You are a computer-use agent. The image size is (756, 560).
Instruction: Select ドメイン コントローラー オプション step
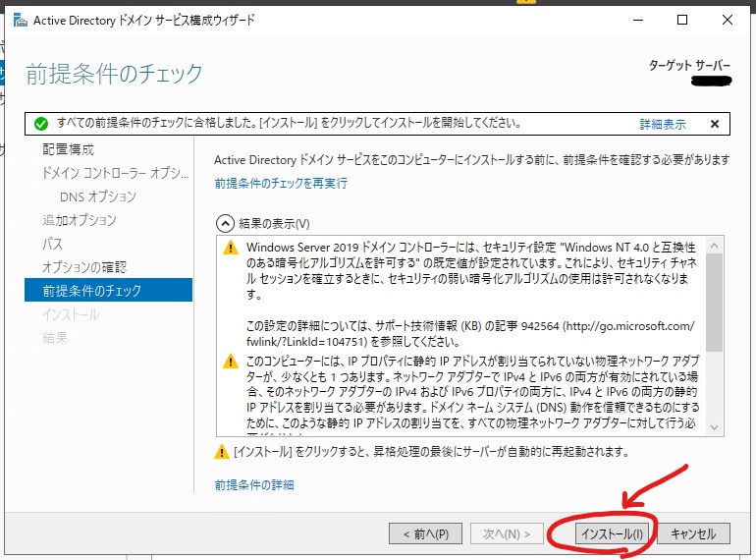(x=116, y=173)
